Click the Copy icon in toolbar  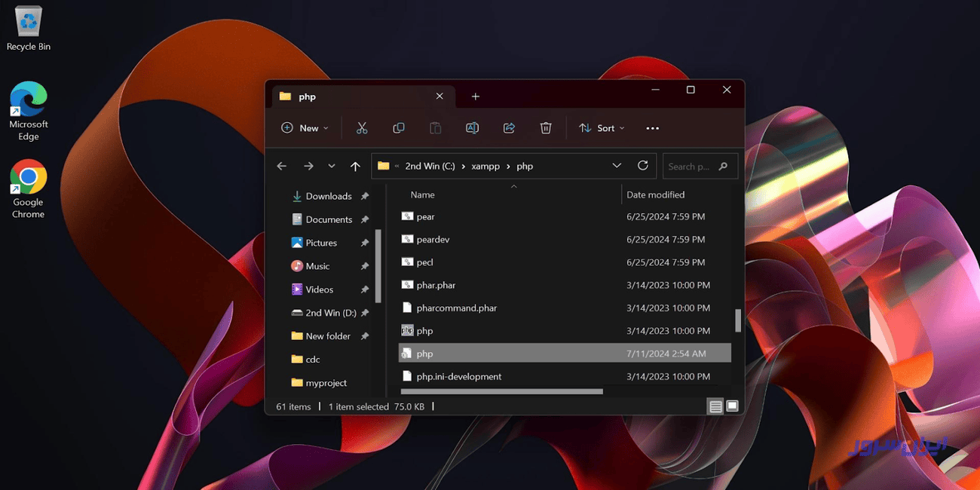pos(399,128)
